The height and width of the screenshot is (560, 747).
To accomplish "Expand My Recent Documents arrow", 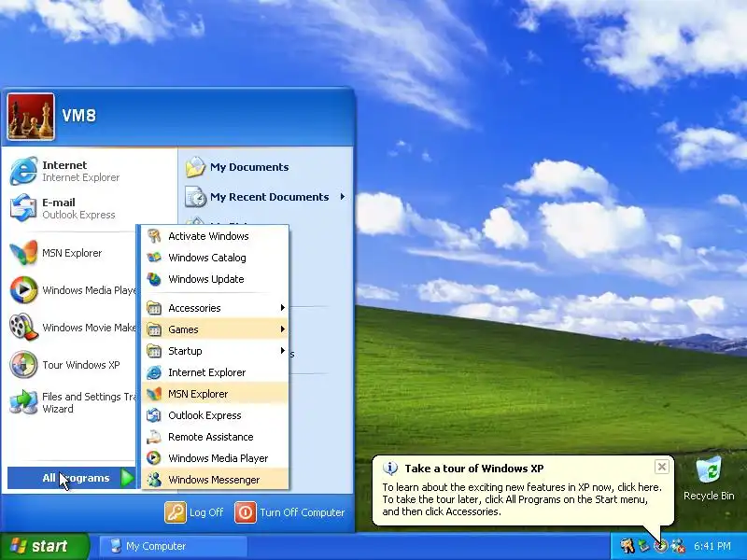I will (342, 197).
